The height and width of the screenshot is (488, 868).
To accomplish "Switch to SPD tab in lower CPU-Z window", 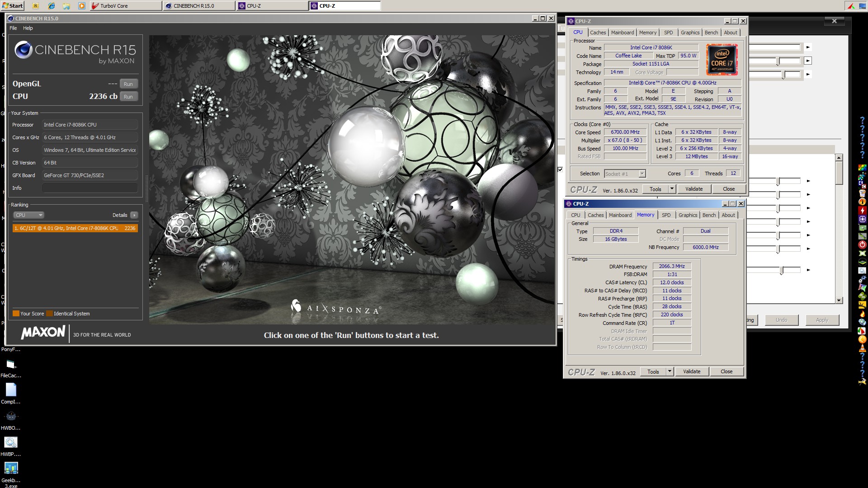I will 666,215.
